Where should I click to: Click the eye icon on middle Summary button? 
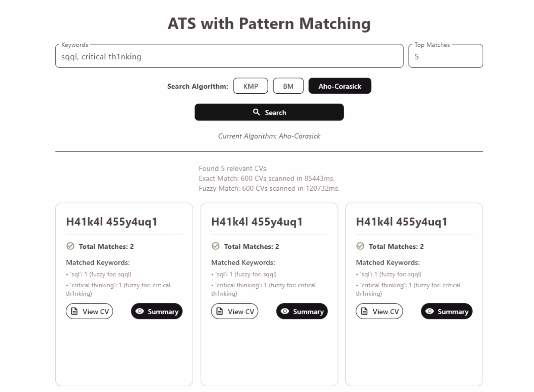(285, 311)
